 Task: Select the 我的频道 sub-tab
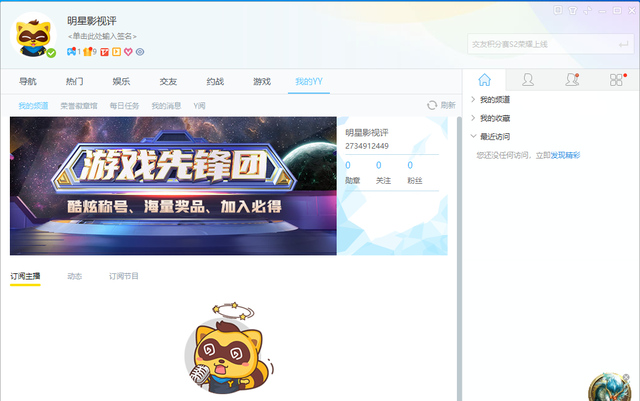(33, 106)
